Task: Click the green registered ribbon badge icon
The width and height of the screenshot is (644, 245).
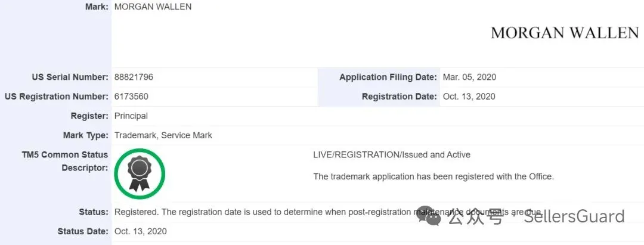Action: tap(140, 174)
